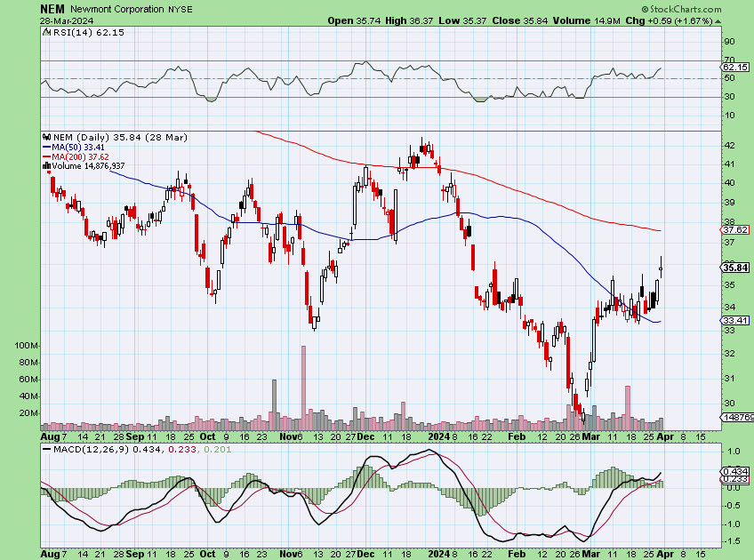Viewport: 754px width, 560px height.
Task: Click the Dec label on the price panel date axis
Action: [x=366, y=437]
